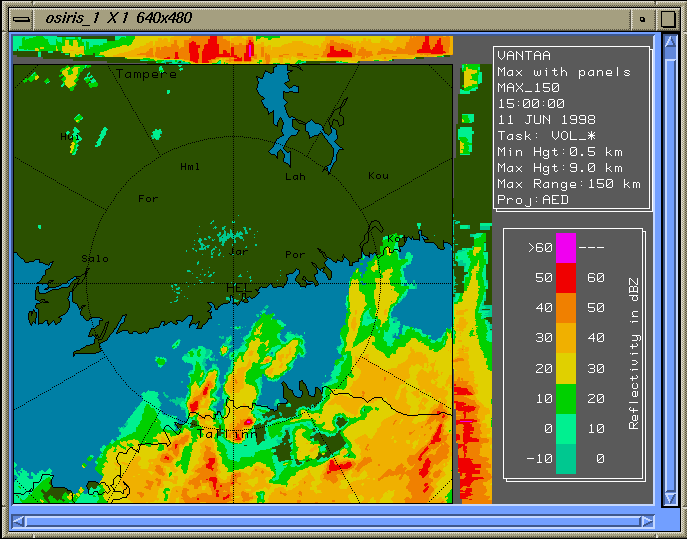
Task: Click the orange 40-50 dBZ legend swatch
Action: [566, 307]
